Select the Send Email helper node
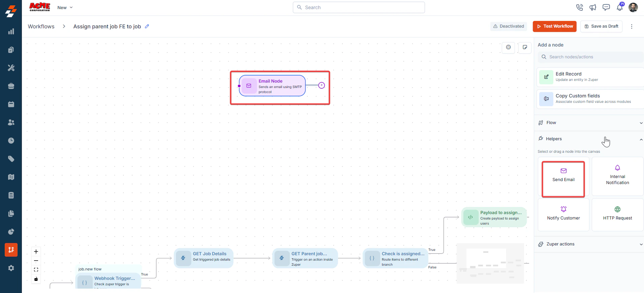Viewport: 644px width, 293px height. 563,176
